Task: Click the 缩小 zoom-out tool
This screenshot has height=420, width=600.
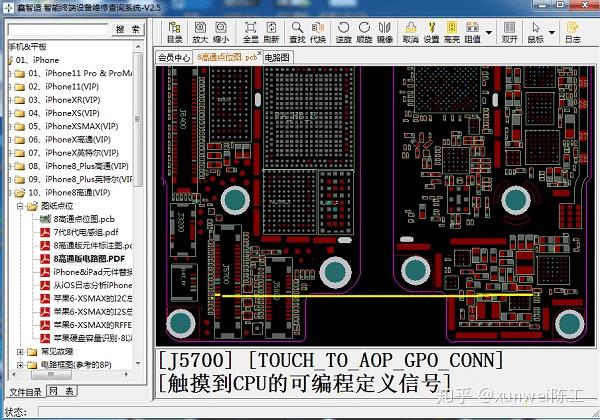Action: (221, 32)
